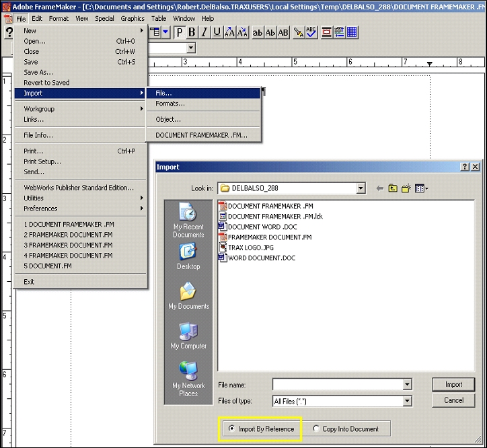This screenshot has height=448, width=487.
Task: Click the FrameMaker document icon beside File menu
Action: click(x=8, y=19)
